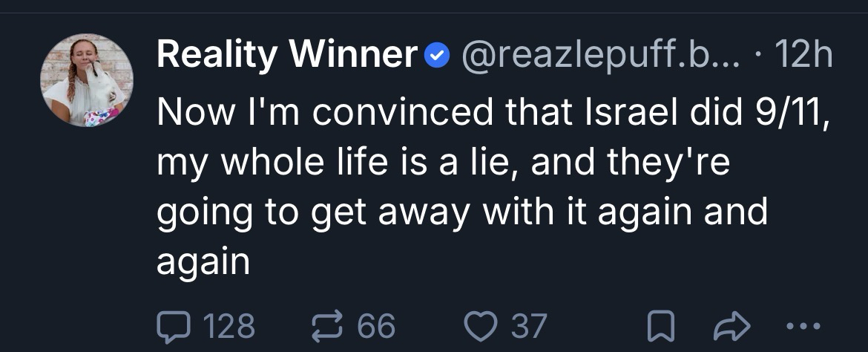Viewport: 868px width, 352px height.
Task: Click the word "again" on the last line
Action: (203, 262)
